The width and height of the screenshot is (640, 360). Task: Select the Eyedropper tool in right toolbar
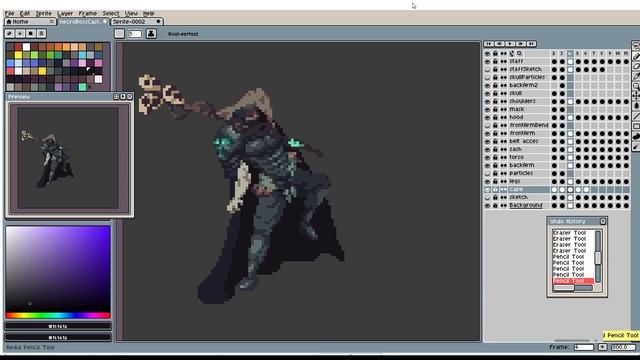(636, 76)
